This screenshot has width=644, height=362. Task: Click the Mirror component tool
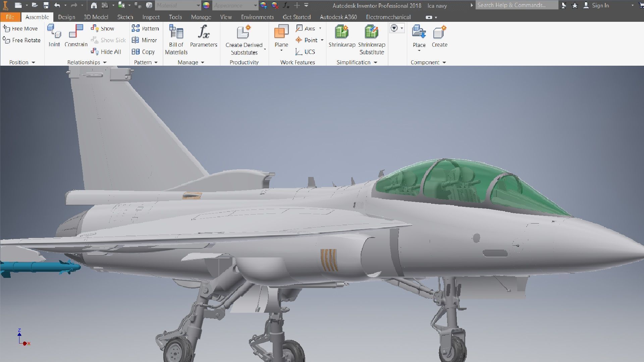(x=144, y=40)
